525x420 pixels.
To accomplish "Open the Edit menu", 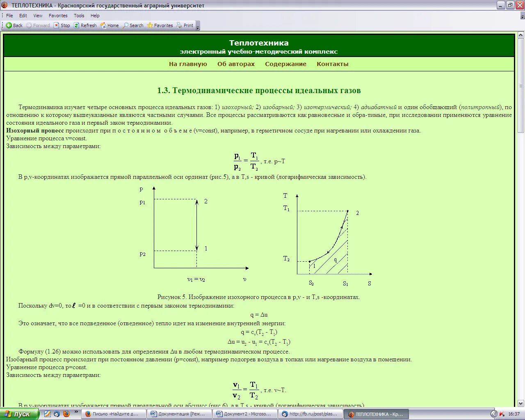I will click(23, 16).
